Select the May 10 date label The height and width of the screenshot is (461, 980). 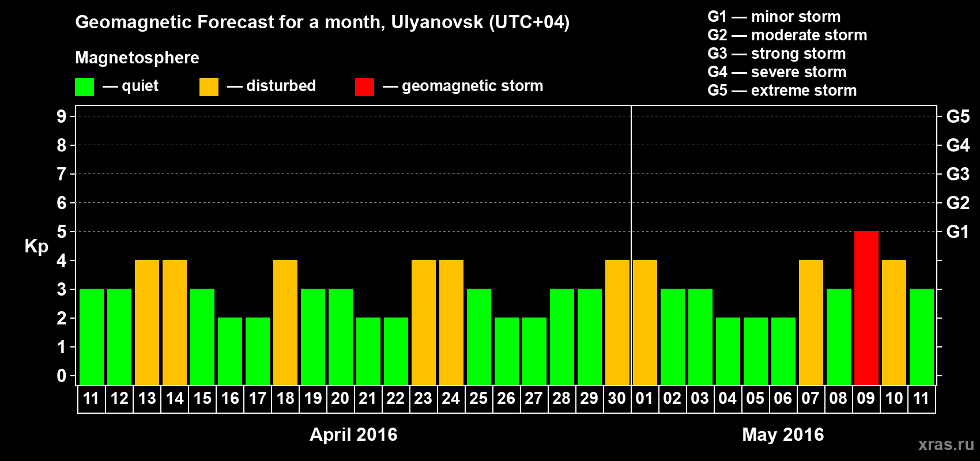[x=894, y=399]
